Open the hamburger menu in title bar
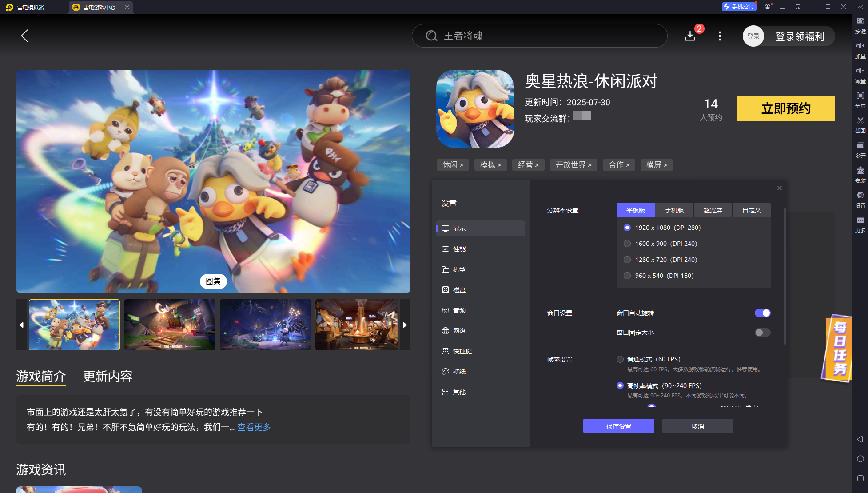Viewport: 868px width, 493px height. click(x=783, y=7)
